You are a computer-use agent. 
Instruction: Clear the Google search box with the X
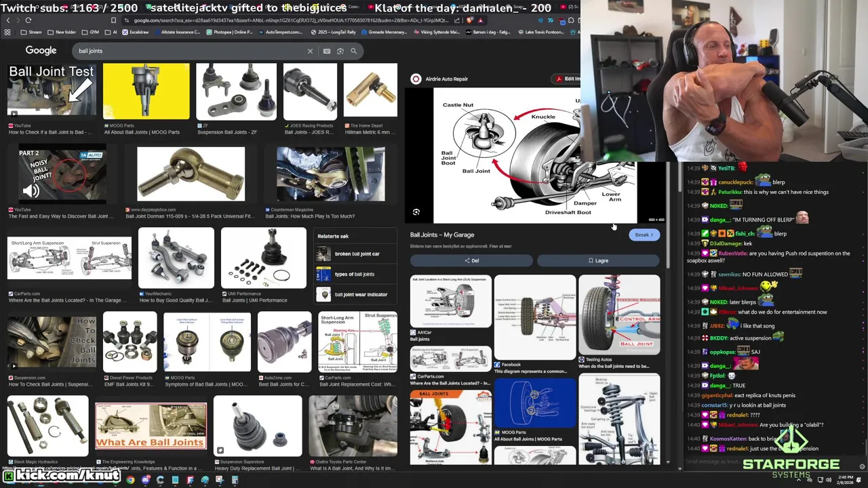[x=310, y=51]
